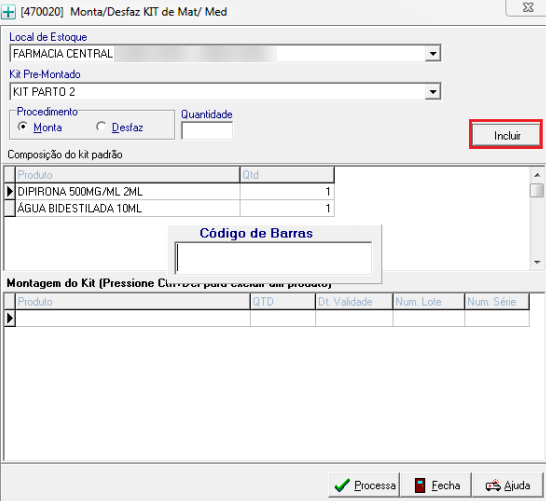Open the Local de Estoque dropdown
Image resolution: width=546 pixels, height=501 pixels.
(432, 54)
